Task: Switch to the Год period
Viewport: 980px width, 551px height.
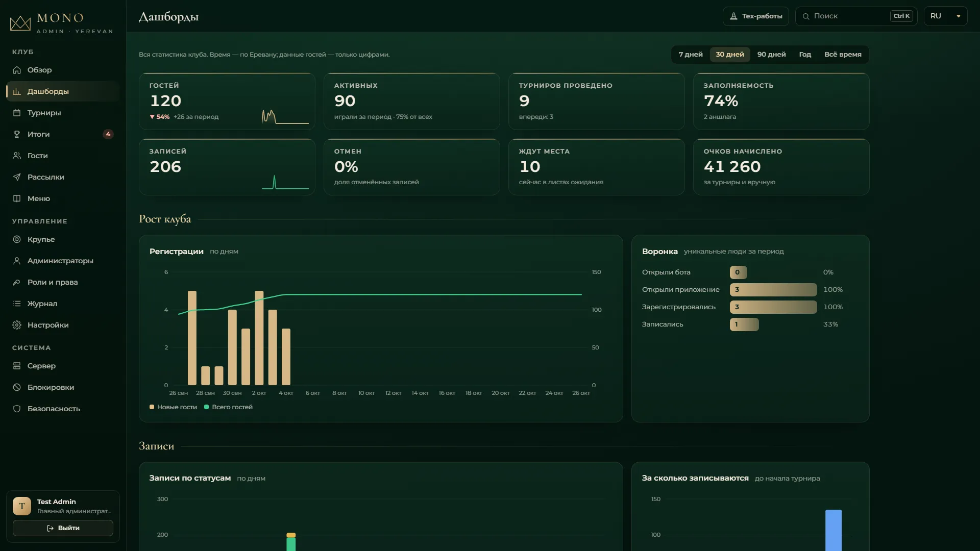Action: [805, 55]
